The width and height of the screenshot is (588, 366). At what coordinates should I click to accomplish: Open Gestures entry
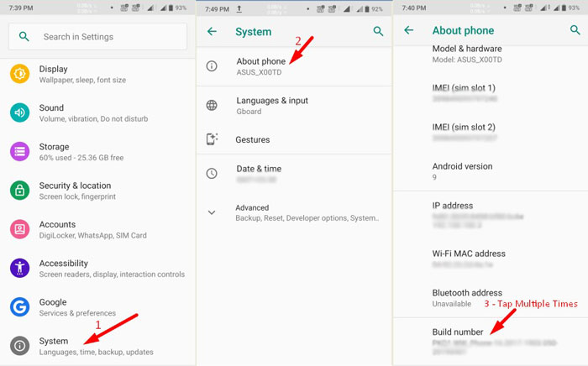pos(294,139)
